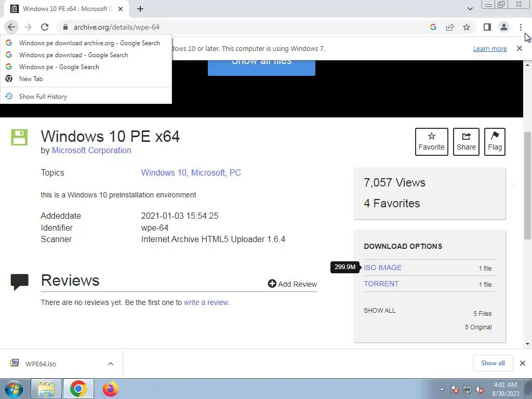The height and width of the screenshot is (399, 532).
Task: Reload the page with the refresh icon
Action: pyautogui.click(x=45, y=27)
